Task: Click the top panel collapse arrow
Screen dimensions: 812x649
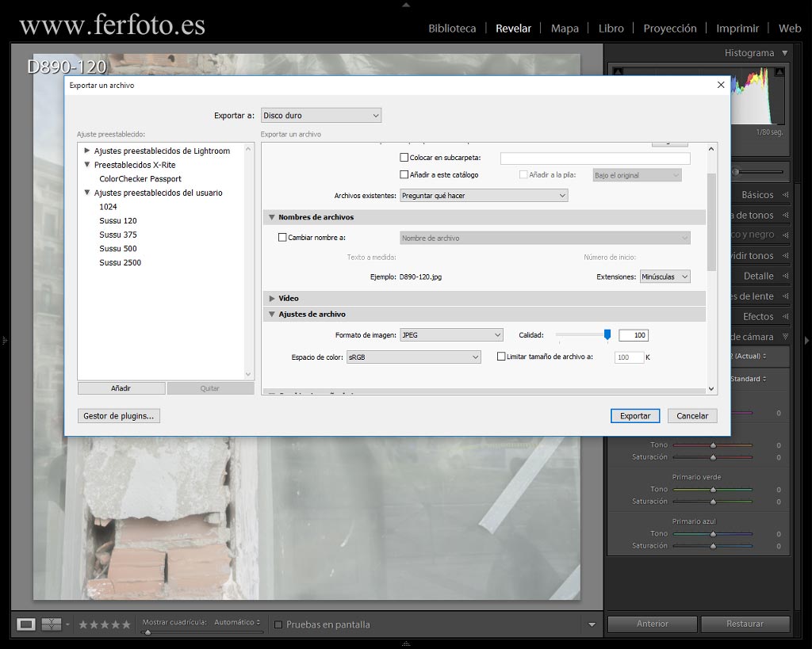Action: point(406,5)
